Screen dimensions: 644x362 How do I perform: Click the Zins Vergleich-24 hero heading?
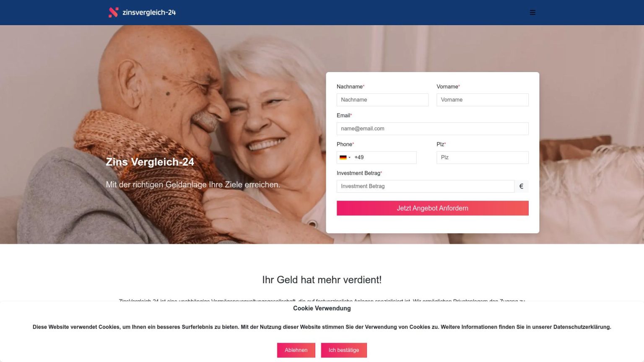coord(150,162)
